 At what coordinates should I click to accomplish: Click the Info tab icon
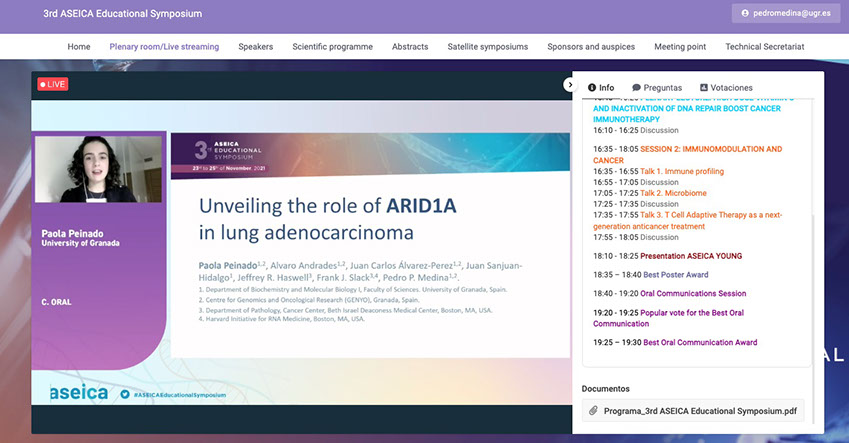592,88
